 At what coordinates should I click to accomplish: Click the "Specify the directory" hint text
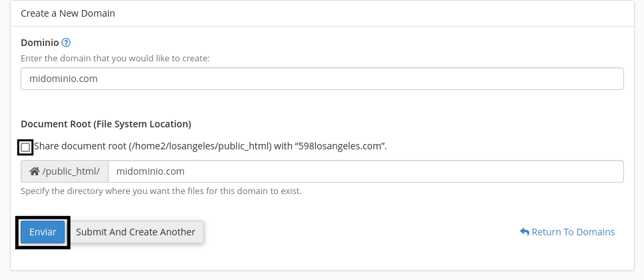click(161, 191)
